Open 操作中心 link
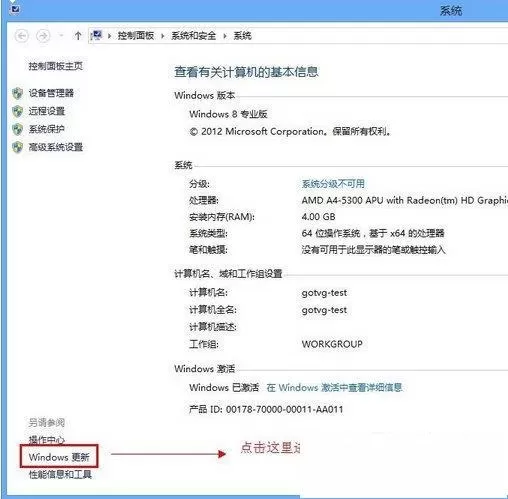 (x=47, y=440)
